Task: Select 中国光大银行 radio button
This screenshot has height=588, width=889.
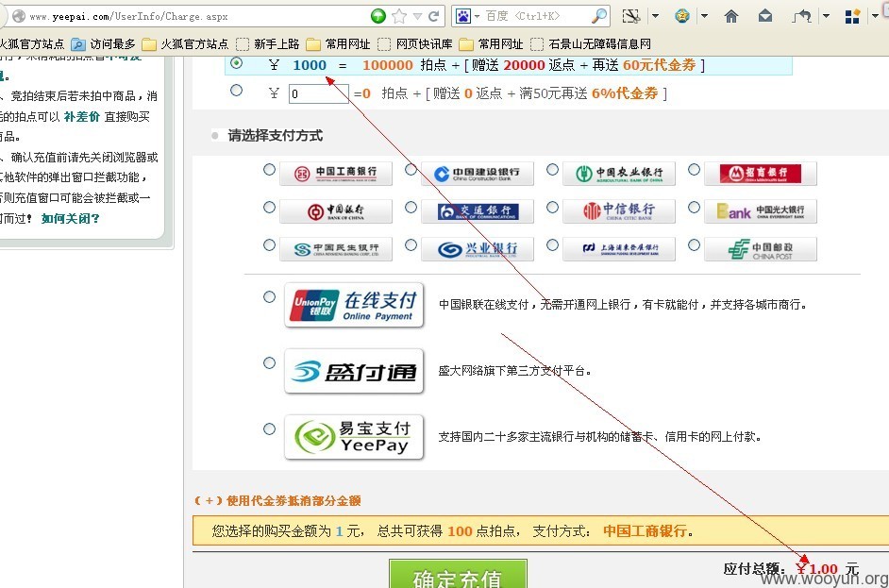Action: pos(694,208)
